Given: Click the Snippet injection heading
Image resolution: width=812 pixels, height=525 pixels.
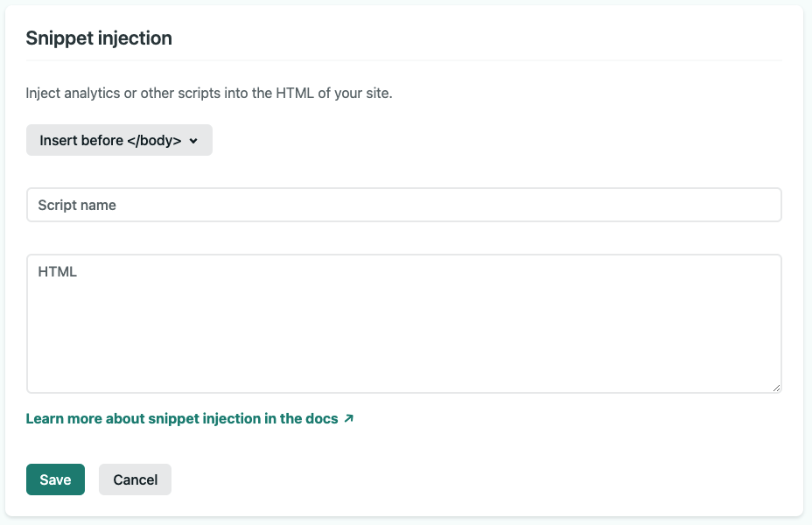Looking at the screenshot, I should pyautogui.click(x=99, y=38).
